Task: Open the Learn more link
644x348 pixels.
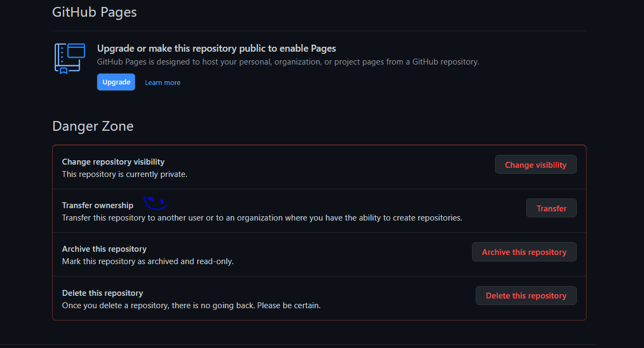Action: 163,83
